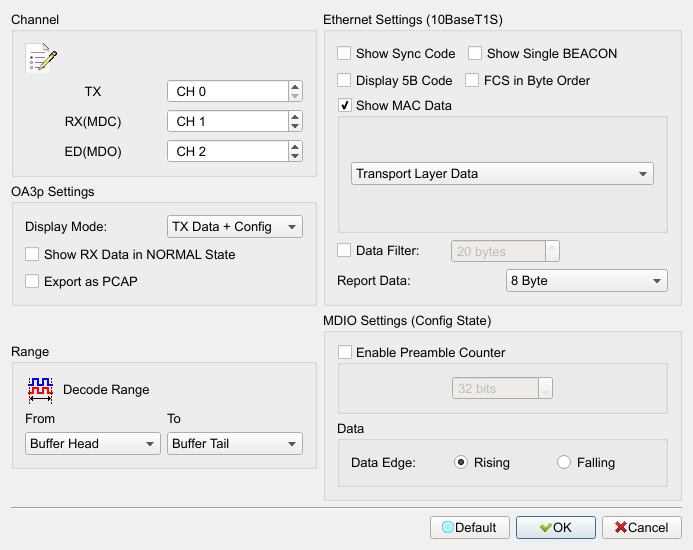Decrease the RX(MDC) channel with the down arrow
693x550 pixels.
tap(295, 126)
